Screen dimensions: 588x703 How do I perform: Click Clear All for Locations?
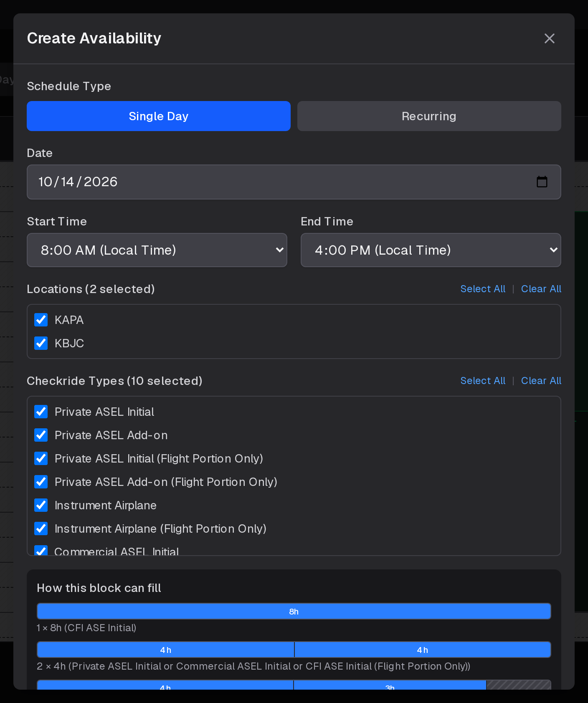click(541, 289)
